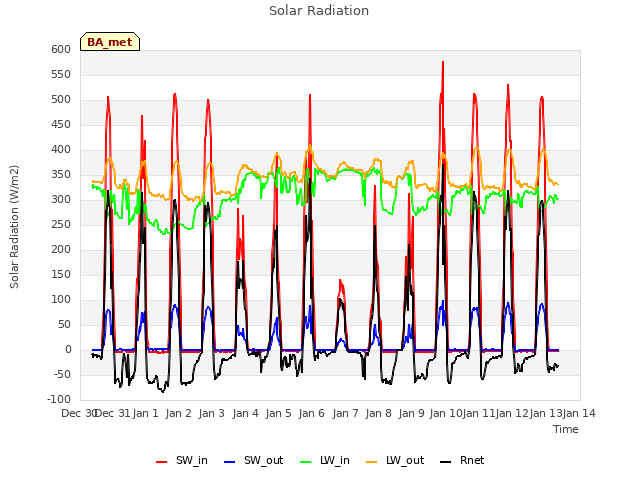Image resolution: width=640 pixels, height=480 pixels.
Task: Toggle the LW_in legend label
Action: [335, 460]
